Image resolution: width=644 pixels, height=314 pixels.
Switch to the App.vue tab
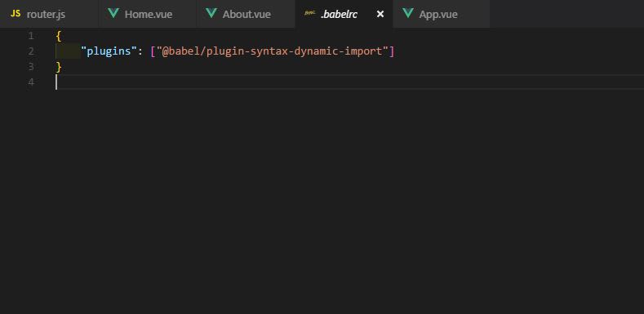point(441,14)
